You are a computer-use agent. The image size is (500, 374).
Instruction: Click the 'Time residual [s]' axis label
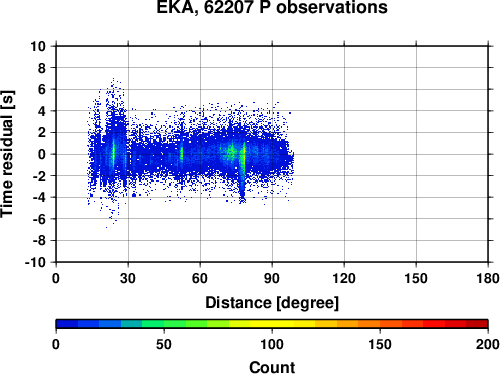(x=7, y=154)
